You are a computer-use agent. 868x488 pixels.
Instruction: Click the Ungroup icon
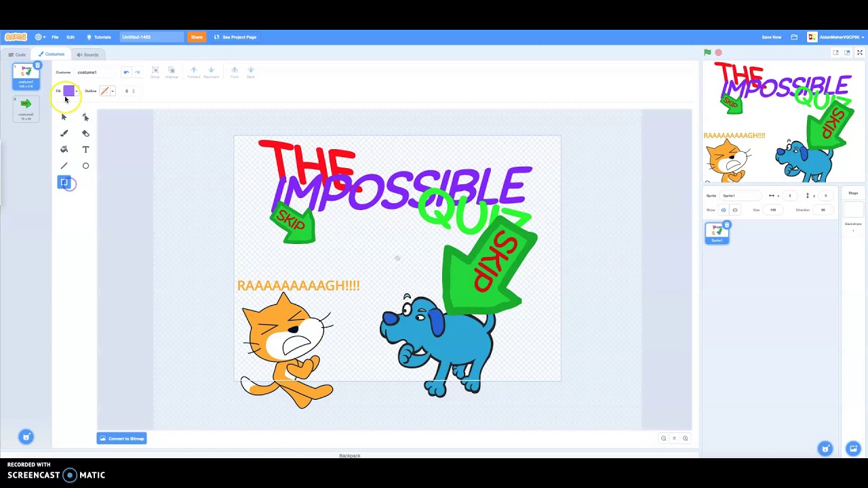(x=172, y=72)
